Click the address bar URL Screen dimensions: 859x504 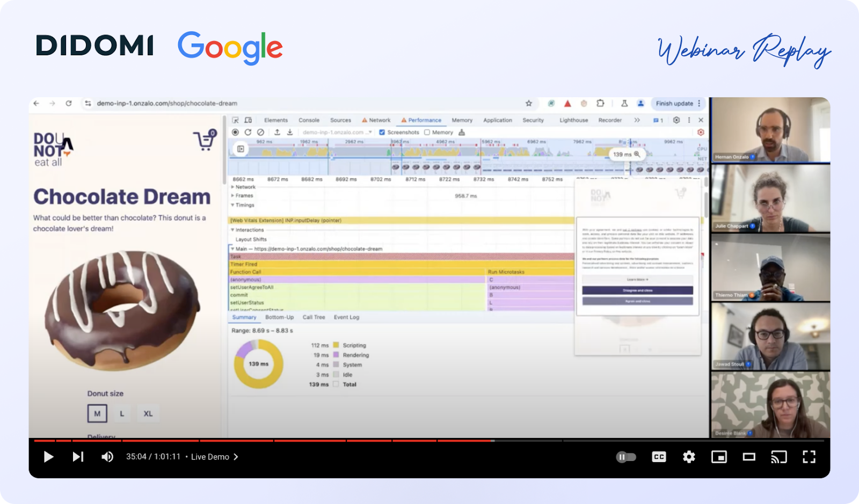click(167, 103)
